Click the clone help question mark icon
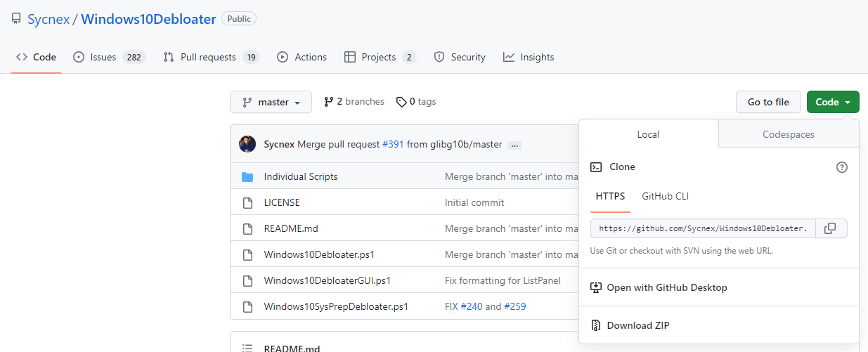The width and height of the screenshot is (868, 352). pos(842,167)
